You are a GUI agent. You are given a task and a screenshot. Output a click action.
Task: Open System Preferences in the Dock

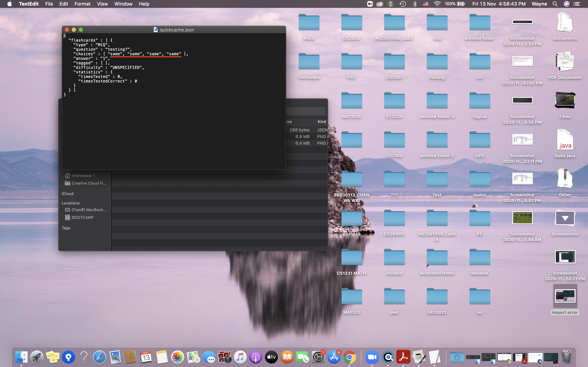pyautogui.click(x=318, y=357)
